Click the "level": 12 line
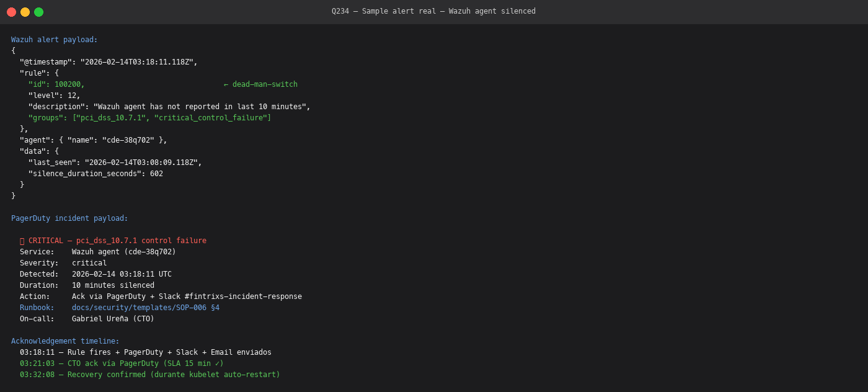Viewport: 868px width, 392px height. [55, 96]
